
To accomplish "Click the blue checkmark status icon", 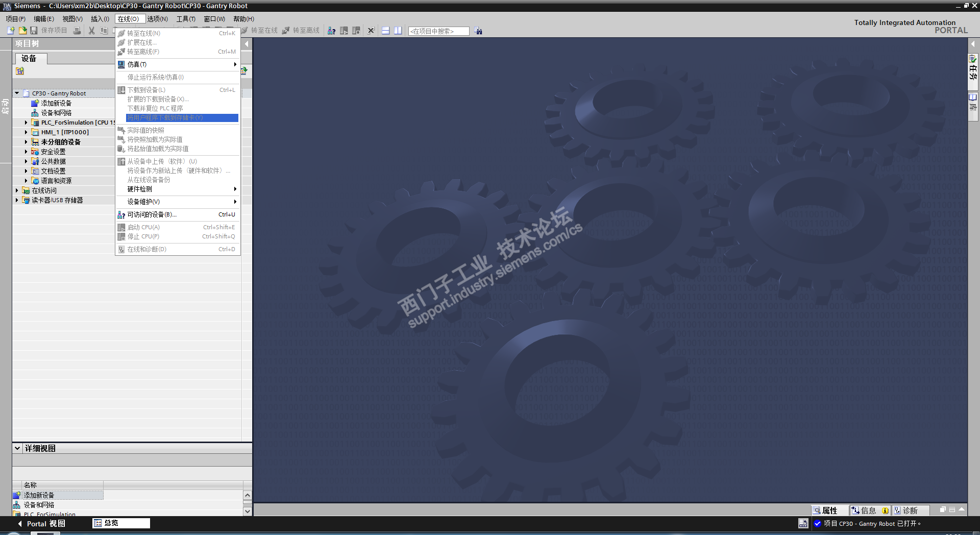I will (818, 524).
